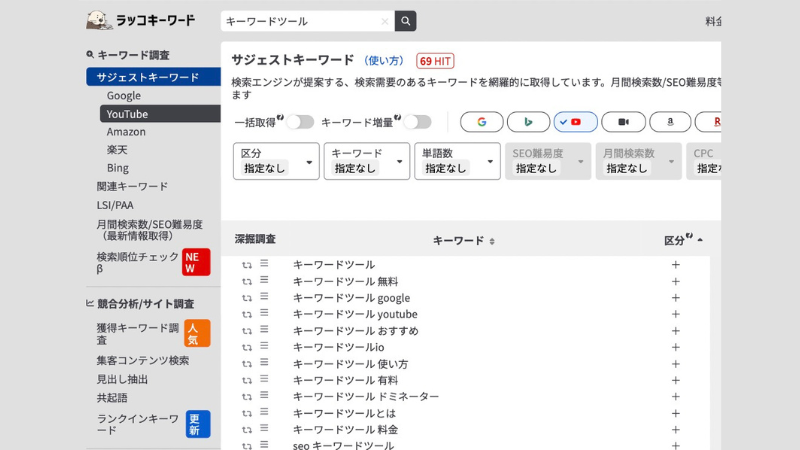The width and height of the screenshot is (800, 450).
Task: Open the SEO難易度 filter dropdown
Action: tap(548, 161)
